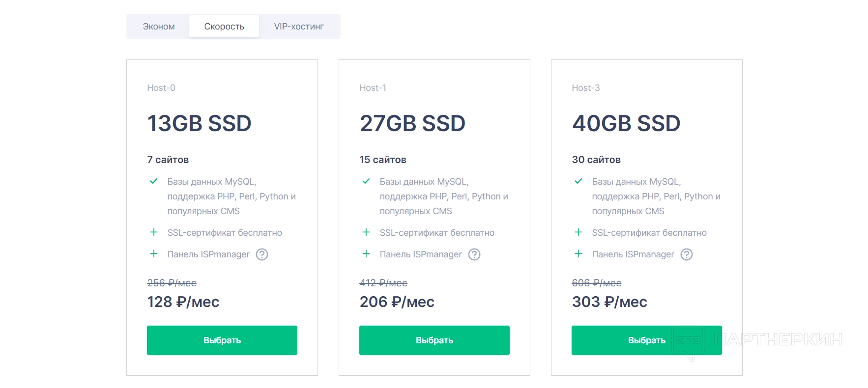Click the 128 ₽/мес price text

pos(183,302)
